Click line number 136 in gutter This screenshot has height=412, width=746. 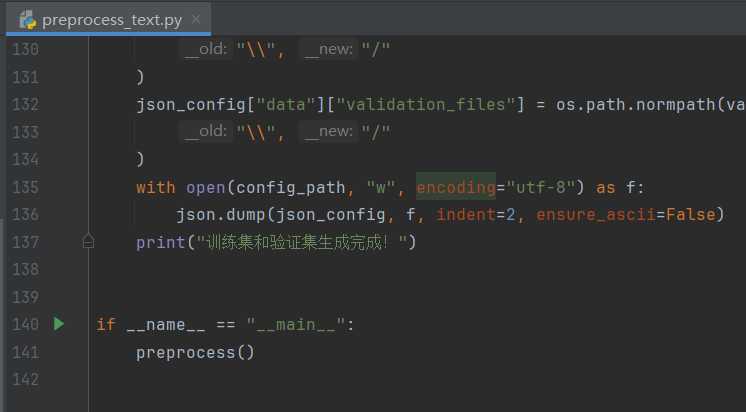point(25,215)
